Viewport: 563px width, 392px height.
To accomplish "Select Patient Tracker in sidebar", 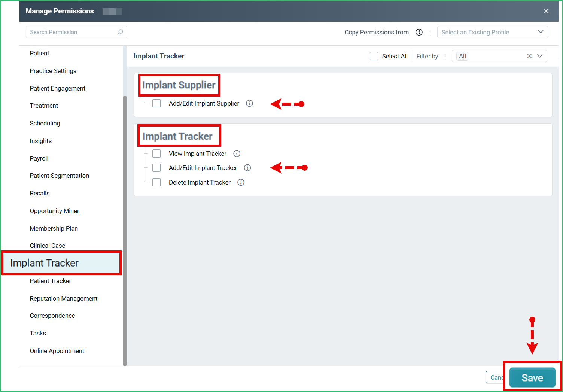I will [51, 281].
